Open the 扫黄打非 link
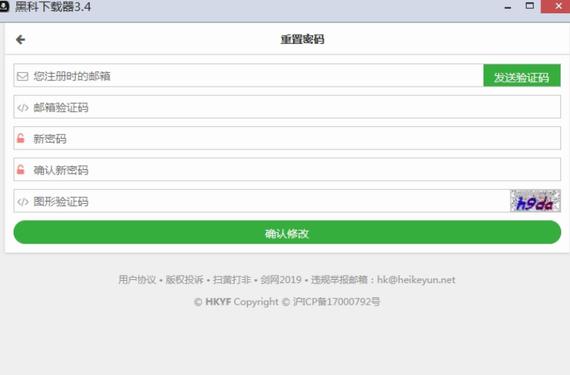This screenshot has height=375, width=570. point(232,279)
